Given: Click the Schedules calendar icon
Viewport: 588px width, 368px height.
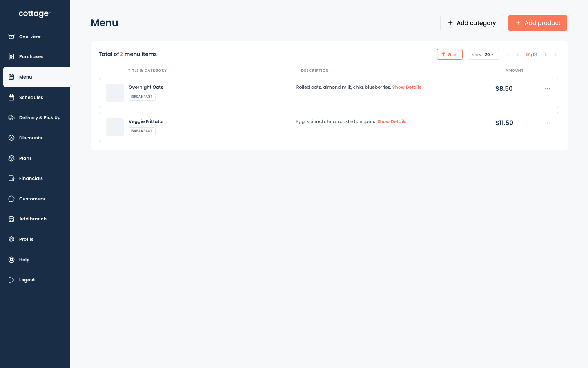Looking at the screenshot, I should 11,97.
